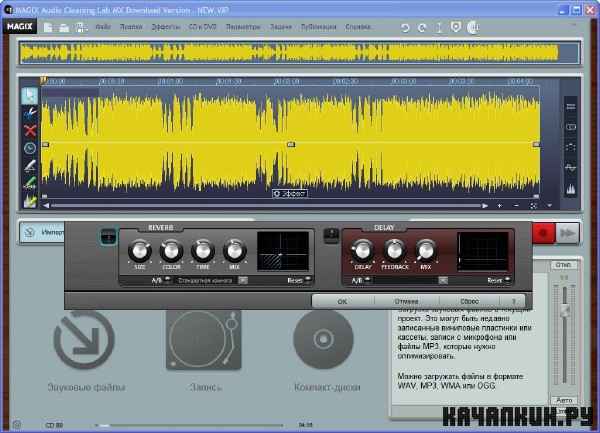Click the Reverb SIZE knob
Image resolution: width=600 pixels, height=433 pixels.
click(x=140, y=251)
